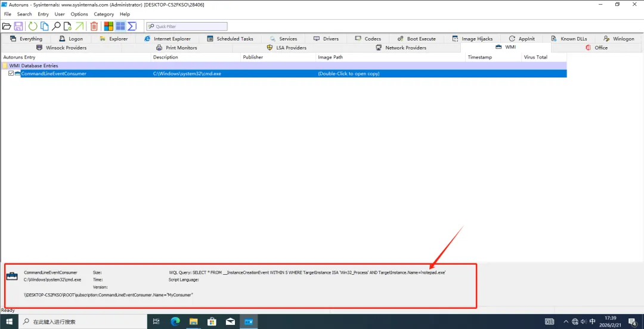
Task: Open Task View from the taskbar
Action: [156, 322]
